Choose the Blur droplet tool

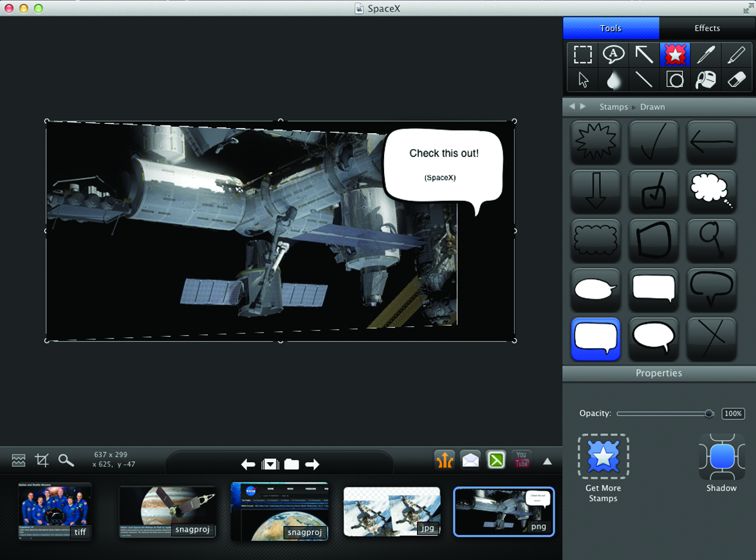click(x=613, y=80)
